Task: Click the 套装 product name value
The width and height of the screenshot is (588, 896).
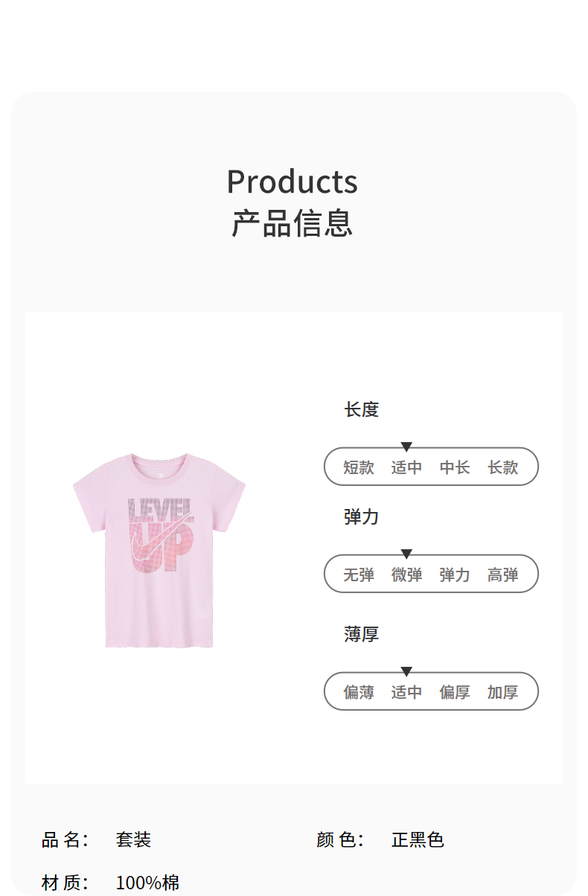Action: point(133,839)
